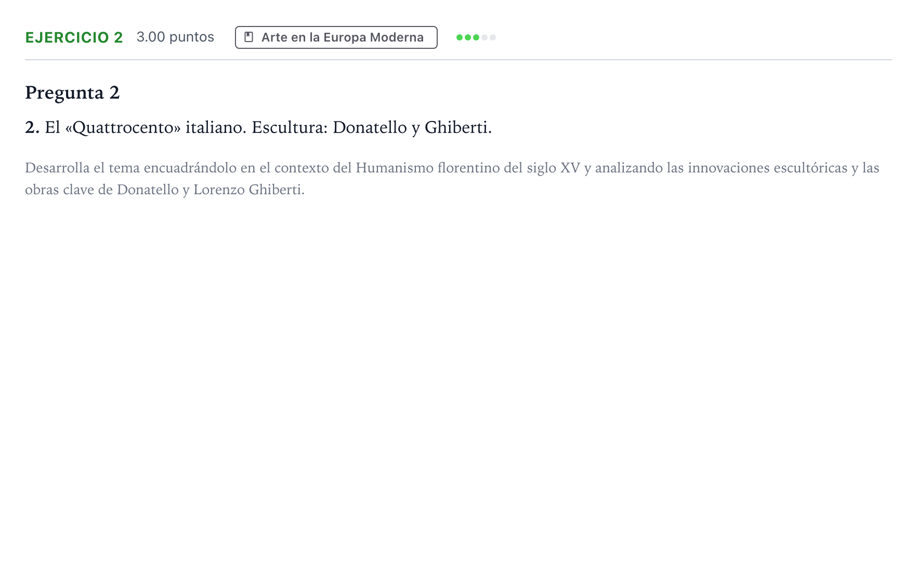
Task: Open the Arte en la Europa Moderna tag
Action: pos(336,37)
